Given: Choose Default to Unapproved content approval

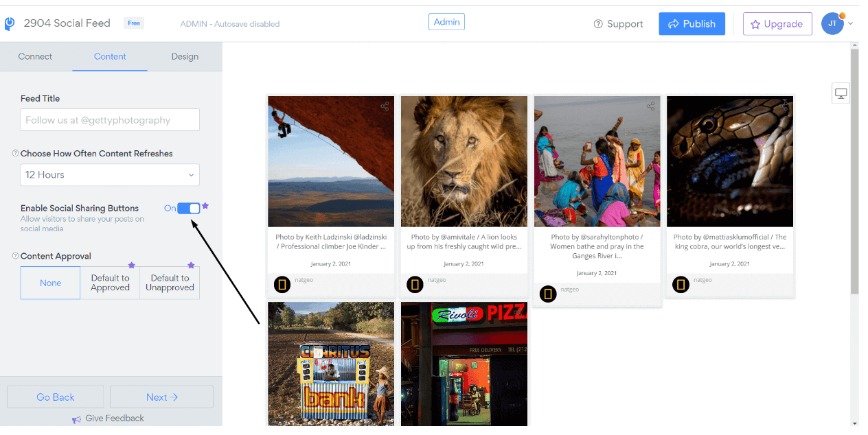Looking at the screenshot, I should tap(169, 283).
